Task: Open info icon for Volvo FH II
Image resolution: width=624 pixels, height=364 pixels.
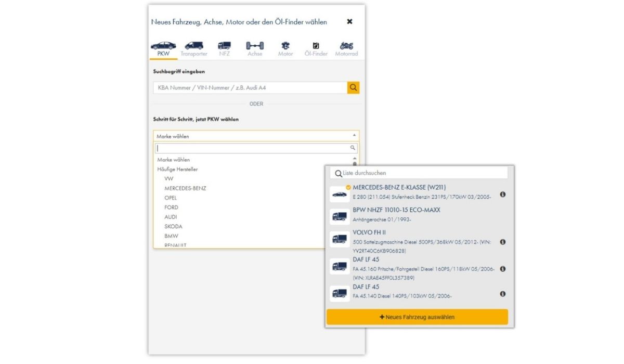Action: point(503,242)
